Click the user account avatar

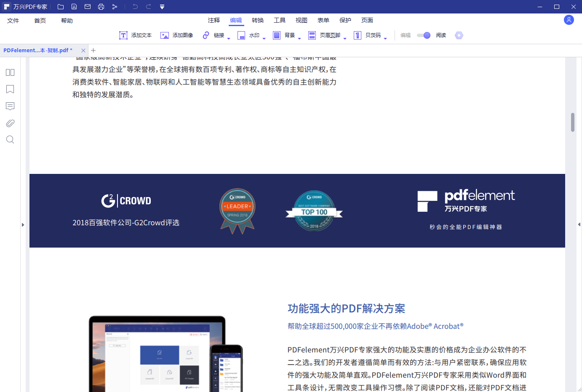[x=569, y=20]
